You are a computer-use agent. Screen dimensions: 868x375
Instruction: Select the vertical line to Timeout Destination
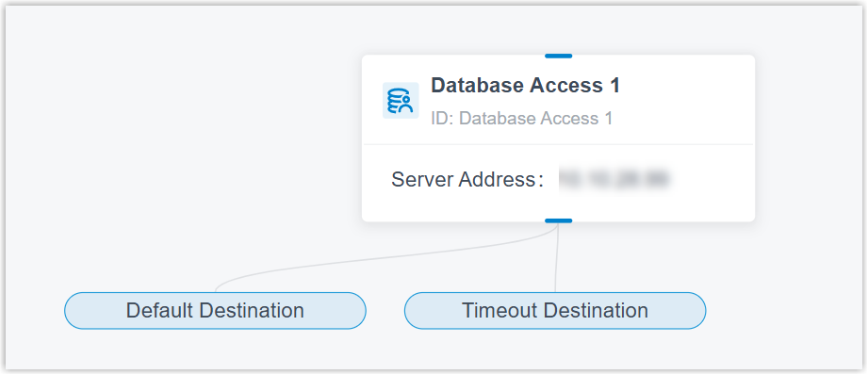click(557, 257)
